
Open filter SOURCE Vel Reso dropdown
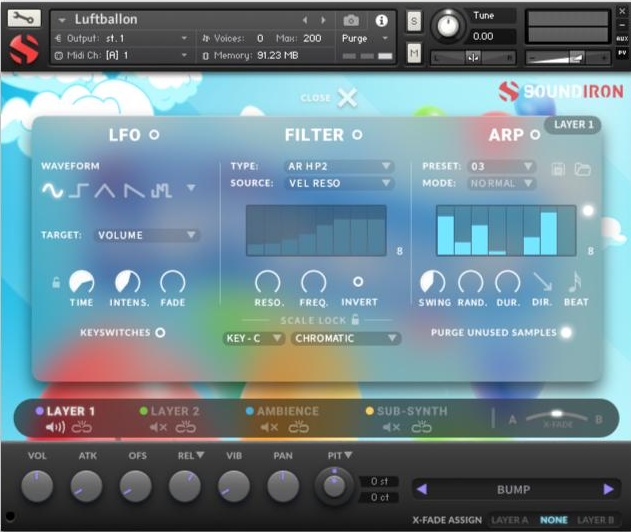pyautogui.click(x=339, y=183)
